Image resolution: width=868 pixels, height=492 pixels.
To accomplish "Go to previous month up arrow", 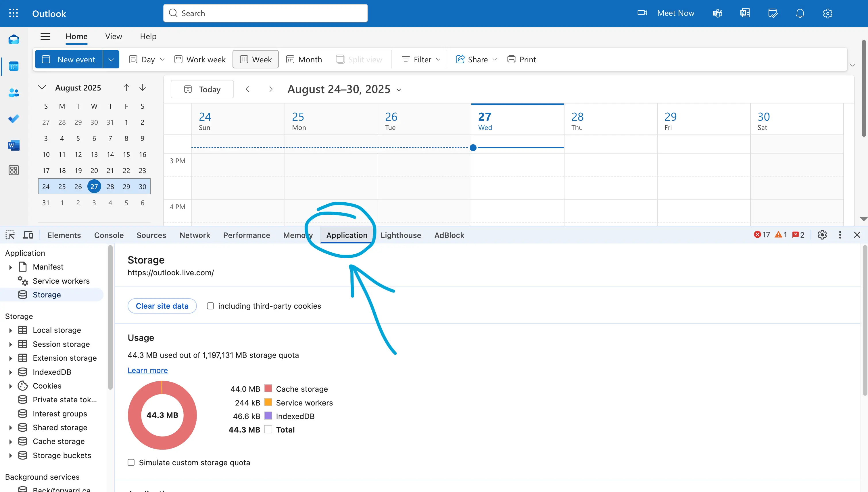I will (x=126, y=88).
